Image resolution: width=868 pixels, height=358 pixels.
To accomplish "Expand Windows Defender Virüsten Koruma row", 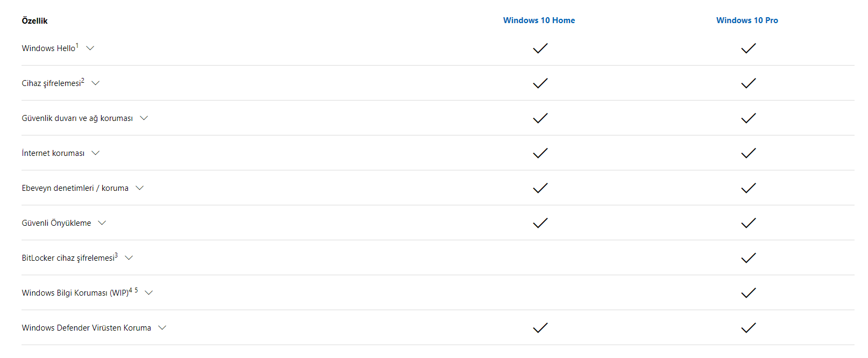I will coord(162,328).
